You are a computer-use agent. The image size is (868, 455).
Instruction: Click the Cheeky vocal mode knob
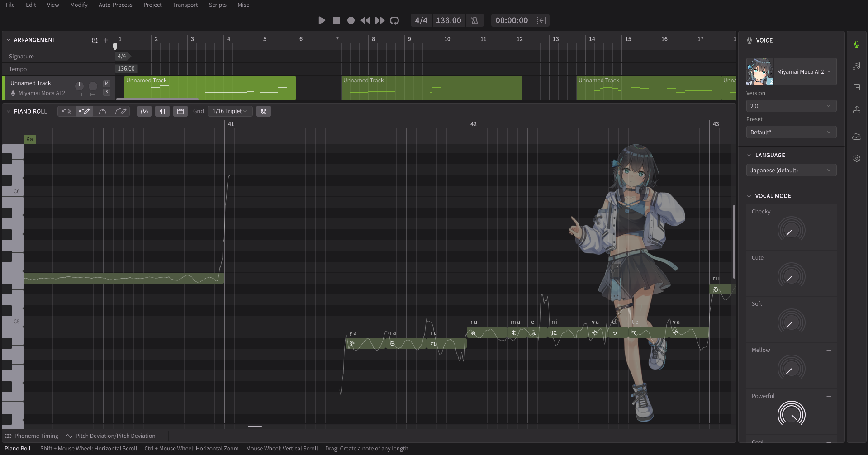791,231
